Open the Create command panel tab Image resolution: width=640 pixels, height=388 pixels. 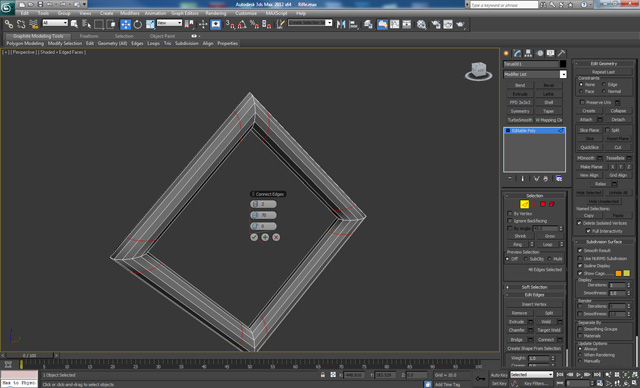click(x=507, y=53)
